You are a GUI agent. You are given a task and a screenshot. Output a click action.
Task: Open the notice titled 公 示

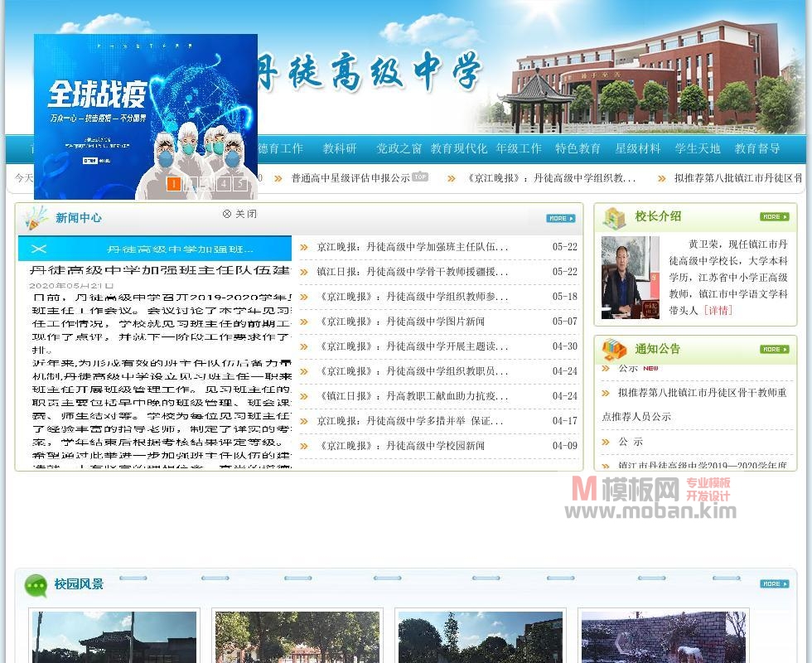click(x=631, y=442)
